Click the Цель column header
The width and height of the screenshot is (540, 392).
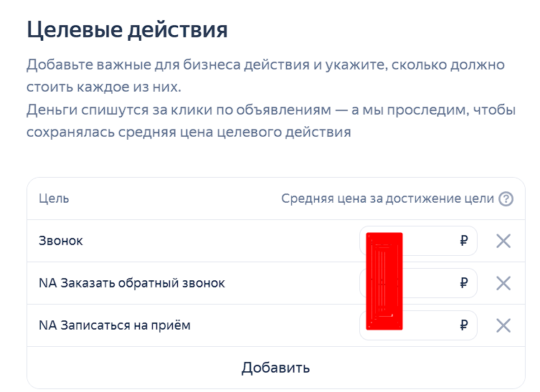click(54, 199)
